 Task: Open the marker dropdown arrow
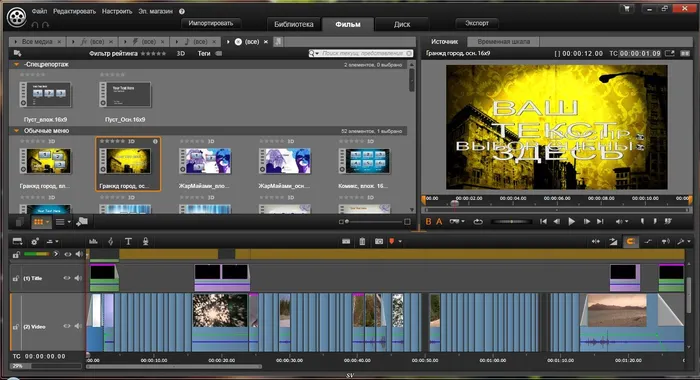[400, 242]
